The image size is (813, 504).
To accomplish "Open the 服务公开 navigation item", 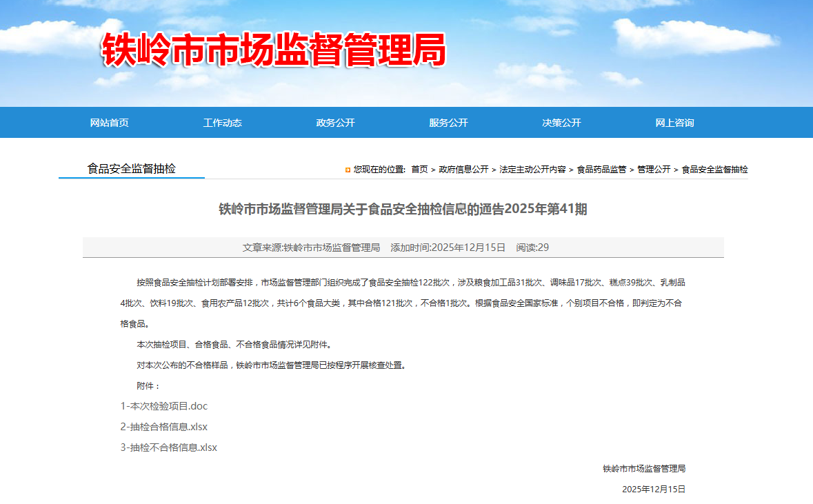I will pyautogui.click(x=448, y=123).
